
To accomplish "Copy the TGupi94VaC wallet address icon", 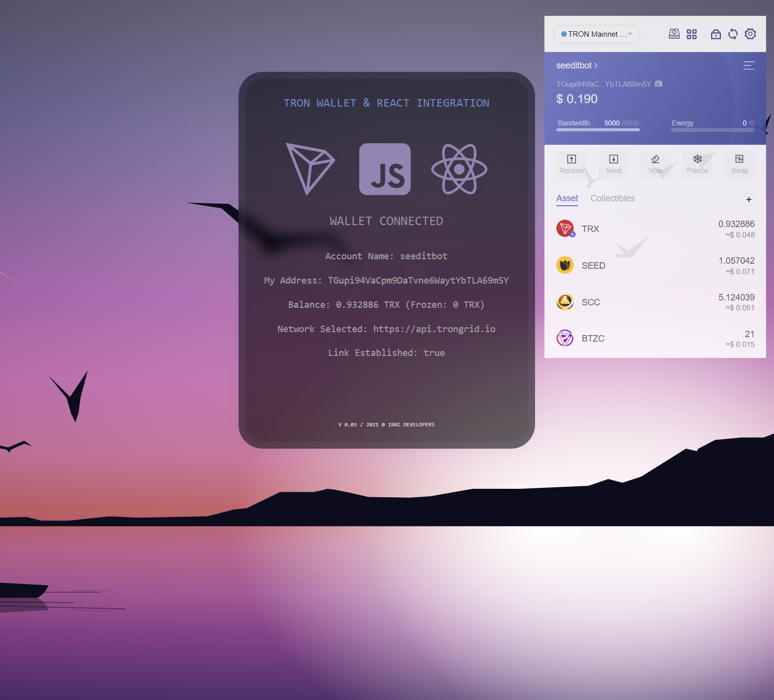I will (658, 84).
